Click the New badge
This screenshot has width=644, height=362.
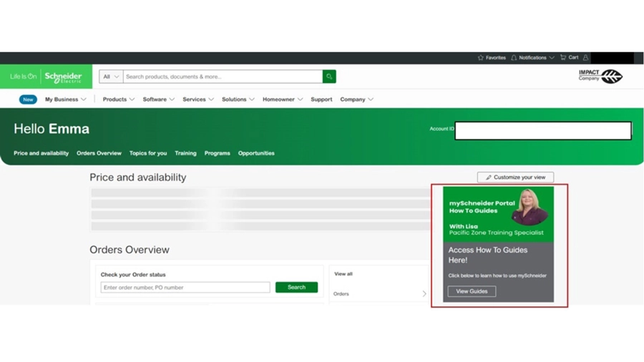click(28, 99)
